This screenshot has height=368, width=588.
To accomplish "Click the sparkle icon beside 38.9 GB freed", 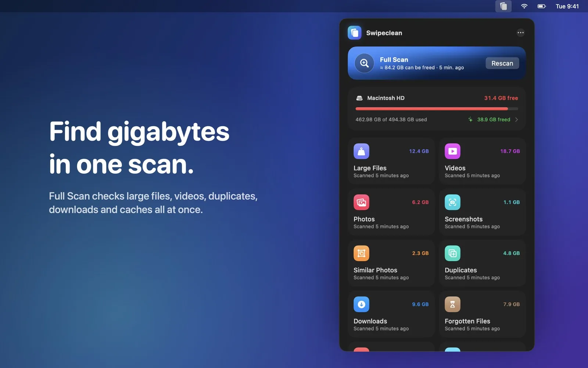I will click(x=470, y=120).
